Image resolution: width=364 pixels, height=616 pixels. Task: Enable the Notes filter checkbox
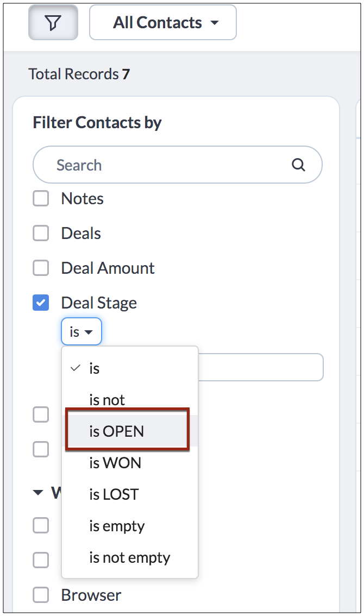coord(41,199)
